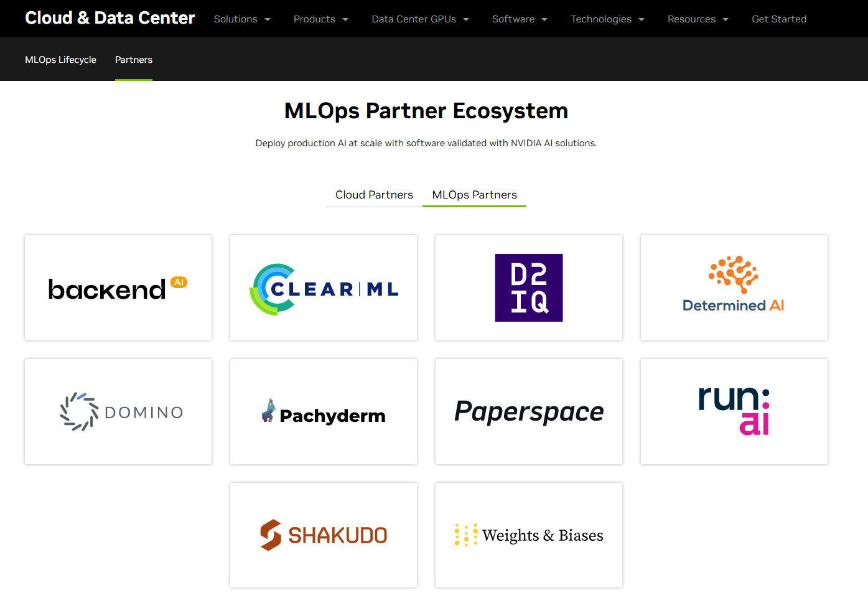Screen dimensions: 868x598
Task: Click the Get Started link
Action: [779, 19]
